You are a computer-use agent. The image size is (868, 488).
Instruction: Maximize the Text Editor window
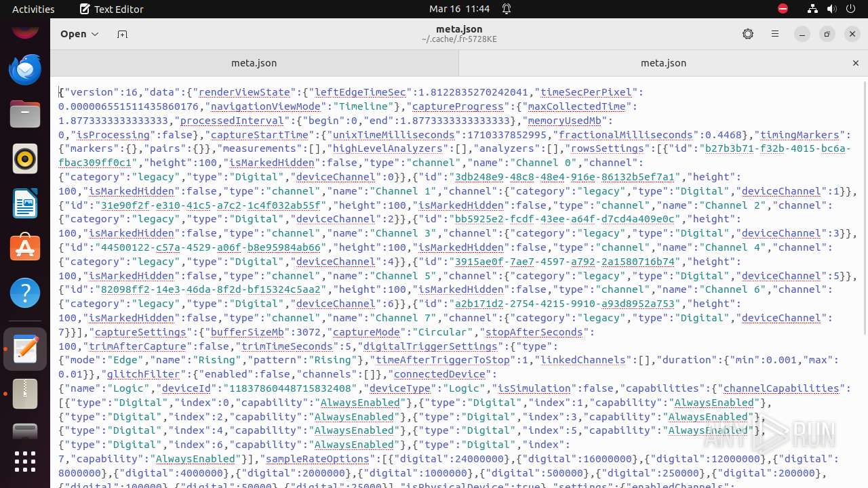pyautogui.click(x=827, y=34)
